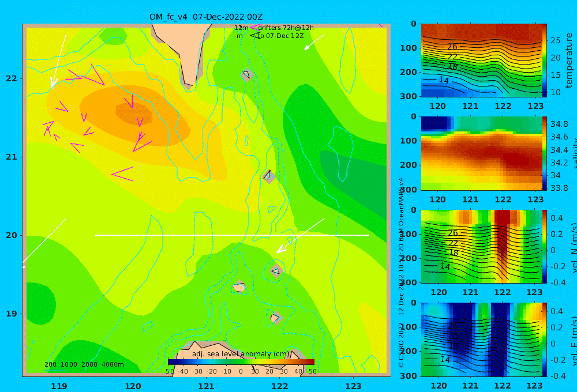
Task: Click depth tick 300 on temperature panel
Action: 409,96
